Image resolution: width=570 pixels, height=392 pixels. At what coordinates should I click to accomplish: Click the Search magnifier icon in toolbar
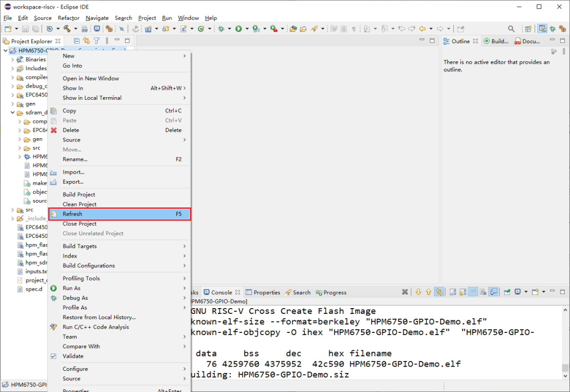pos(511,28)
